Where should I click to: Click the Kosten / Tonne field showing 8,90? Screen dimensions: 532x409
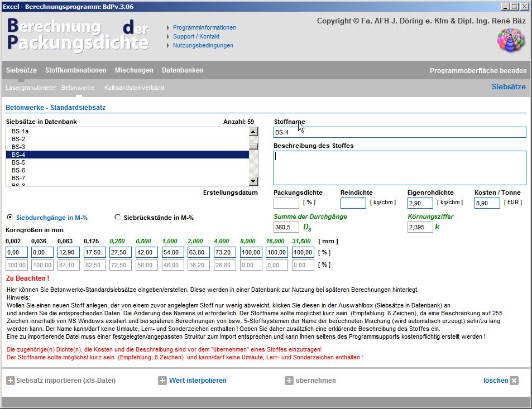tap(487, 203)
